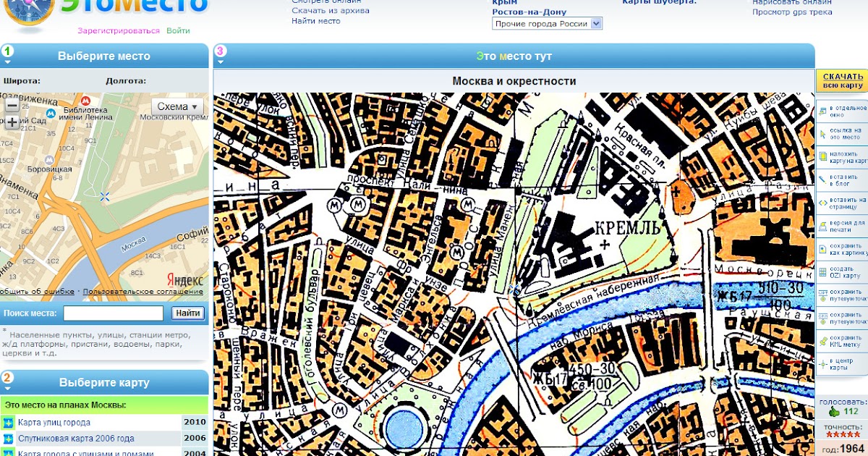Click the год:1964 label
868x456 pixels.
[844, 449]
